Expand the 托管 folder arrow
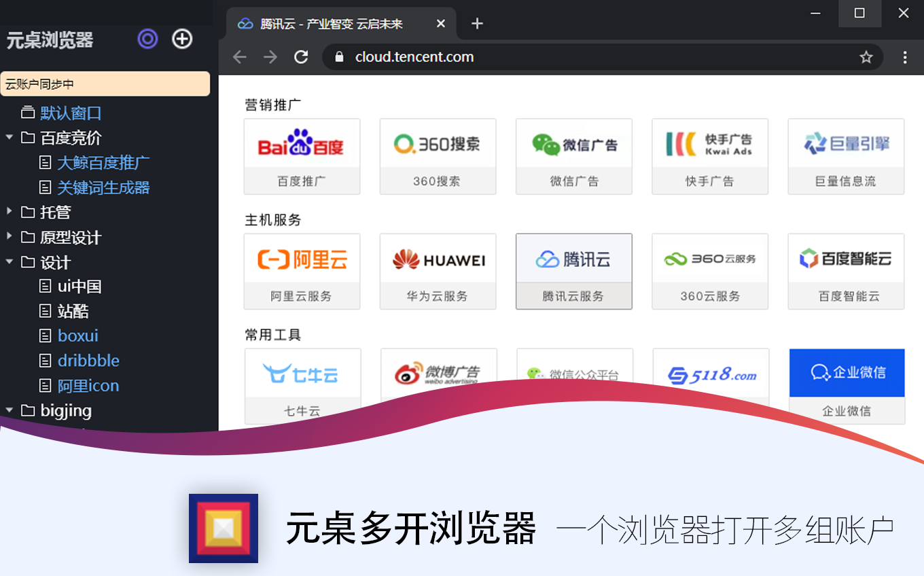Screen dimensions: 924x576 (10, 212)
